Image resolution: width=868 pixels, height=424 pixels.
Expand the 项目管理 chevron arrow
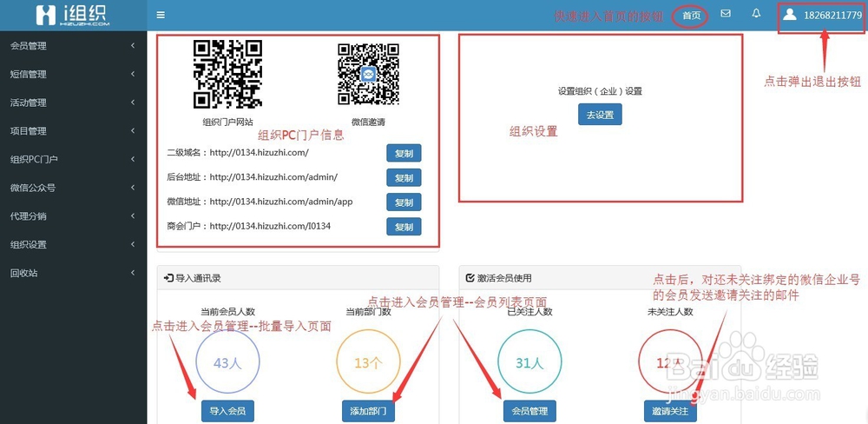pyautogui.click(x=133, y=131)
